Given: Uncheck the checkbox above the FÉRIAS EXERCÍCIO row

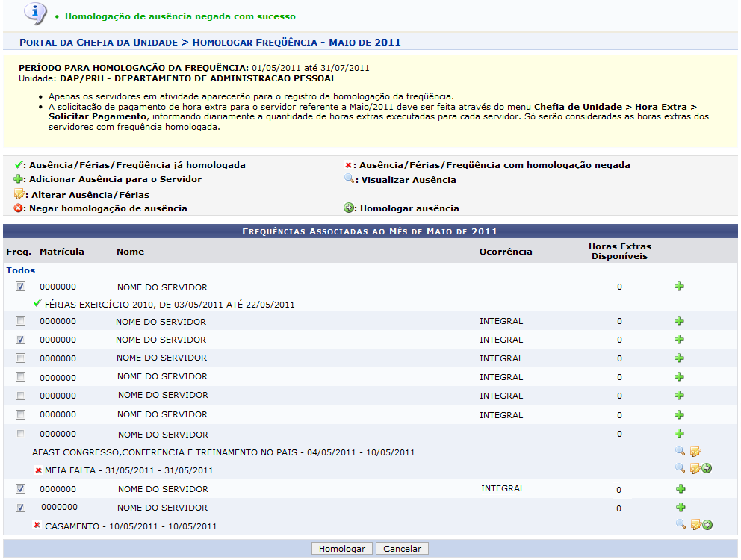Looking at the screenshot, I should click(x=21, y=287).
